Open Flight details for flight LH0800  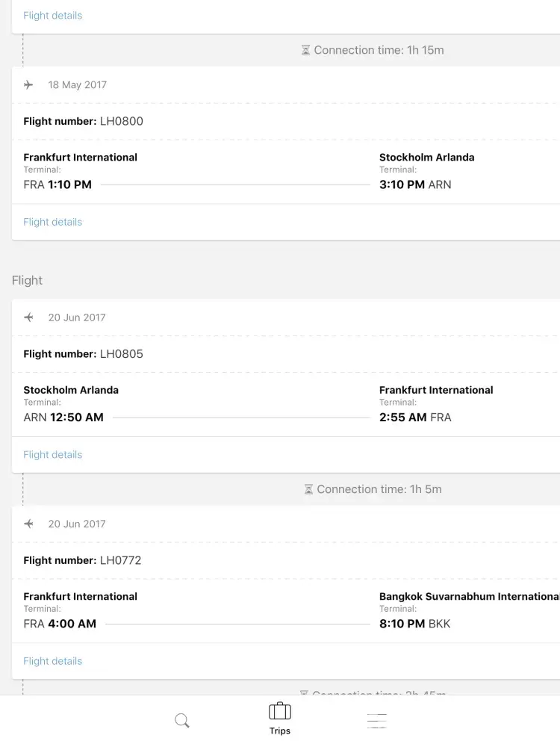tap(53, 222)
